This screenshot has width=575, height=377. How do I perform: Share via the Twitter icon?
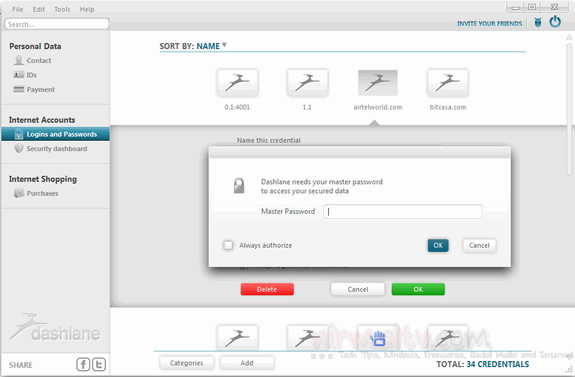pyautogui.click(x=99, y=365)
